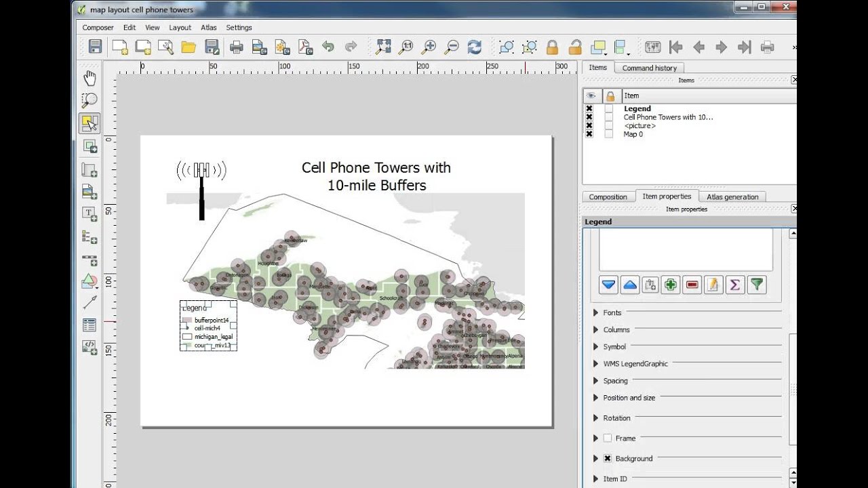The image size is (868, 488).
Task: Select the Zoom magnifier tool
Action: pyautogui.click(x=90, y=100)
